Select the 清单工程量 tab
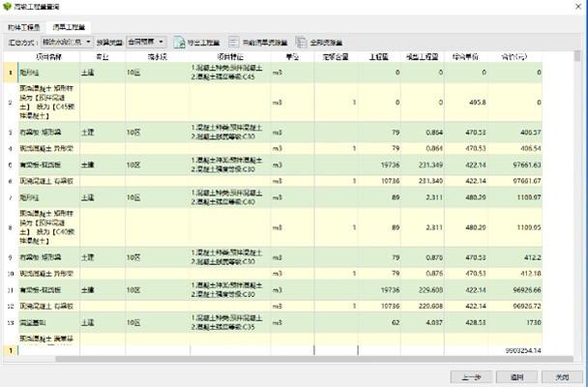 pyautogui.click(x=68, y=27)
